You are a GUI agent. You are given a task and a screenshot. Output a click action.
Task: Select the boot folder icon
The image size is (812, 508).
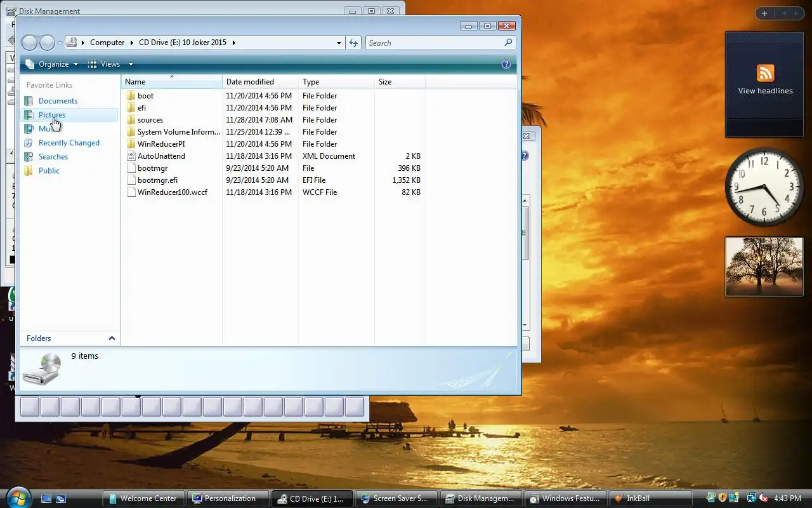pos(131,96)
